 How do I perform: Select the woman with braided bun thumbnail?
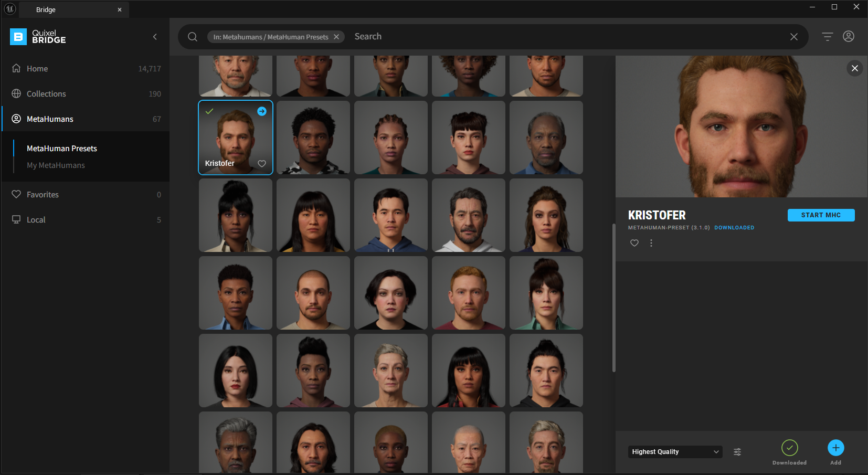pos(391,138)
